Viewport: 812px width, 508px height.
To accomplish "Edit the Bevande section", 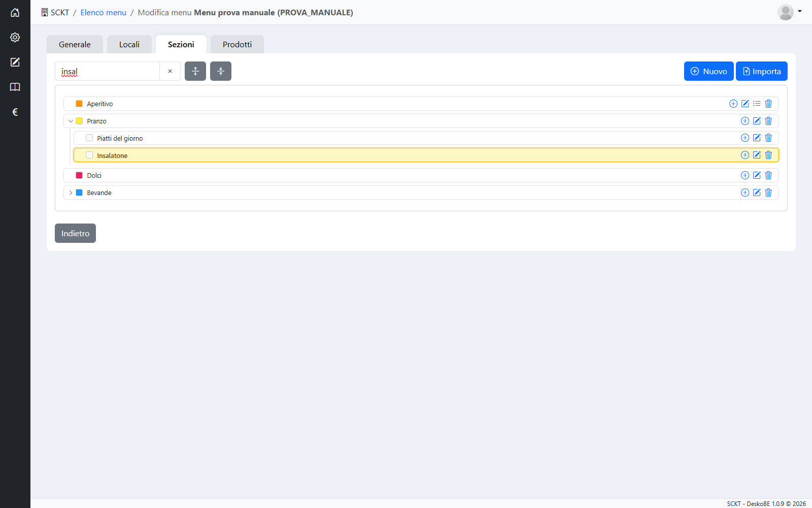I will point(757,193).
